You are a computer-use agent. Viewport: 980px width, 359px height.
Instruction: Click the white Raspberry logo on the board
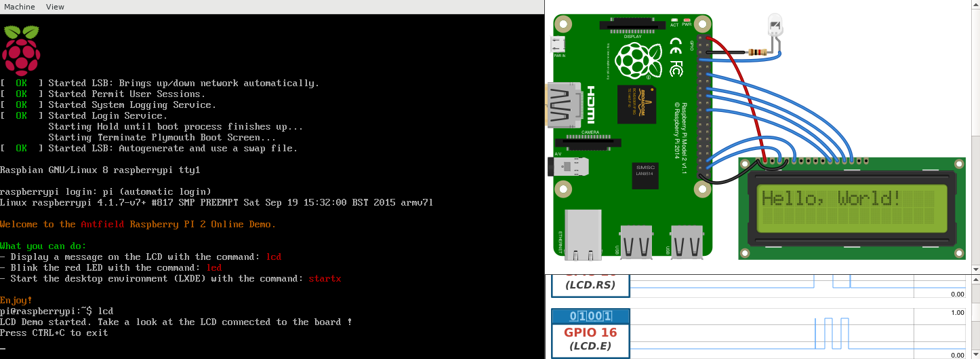[x=638, y=60]
